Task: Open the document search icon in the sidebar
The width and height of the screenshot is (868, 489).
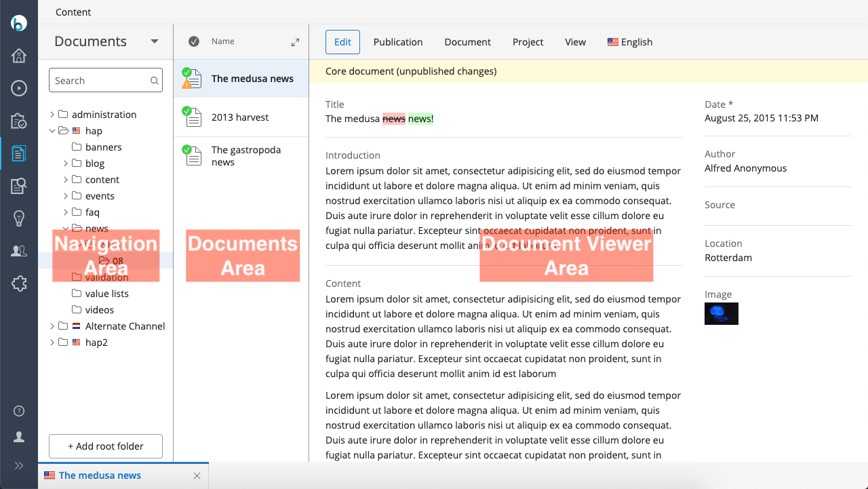Action: pos(19,186)
